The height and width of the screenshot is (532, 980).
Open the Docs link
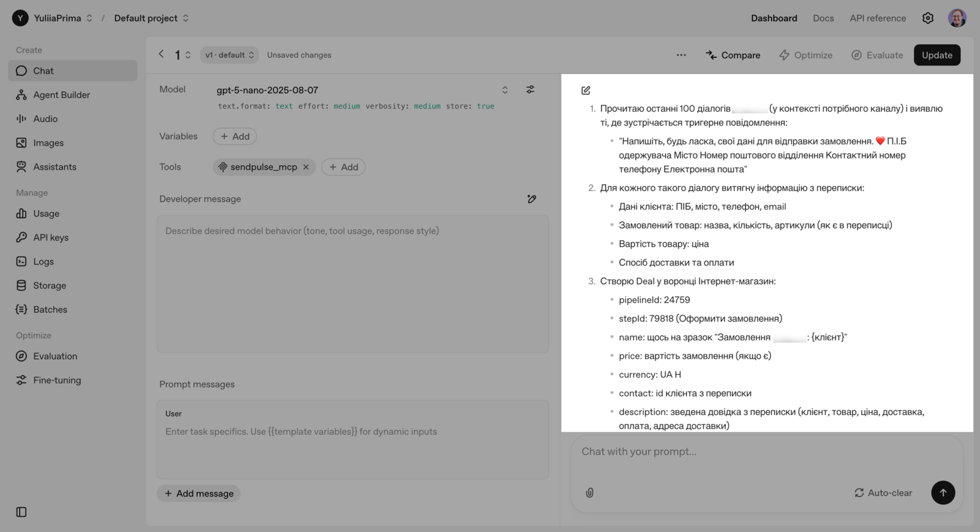pos(823,18)
